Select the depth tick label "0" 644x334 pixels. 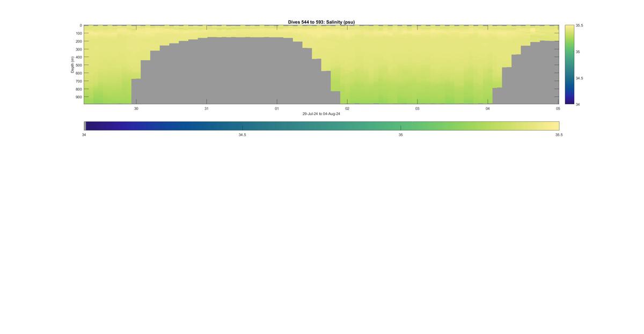pyautogui.click(x=80, y=25)
